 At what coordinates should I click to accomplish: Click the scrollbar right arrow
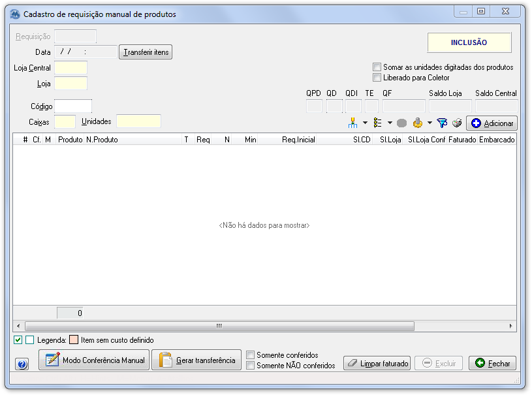point(511,326)
